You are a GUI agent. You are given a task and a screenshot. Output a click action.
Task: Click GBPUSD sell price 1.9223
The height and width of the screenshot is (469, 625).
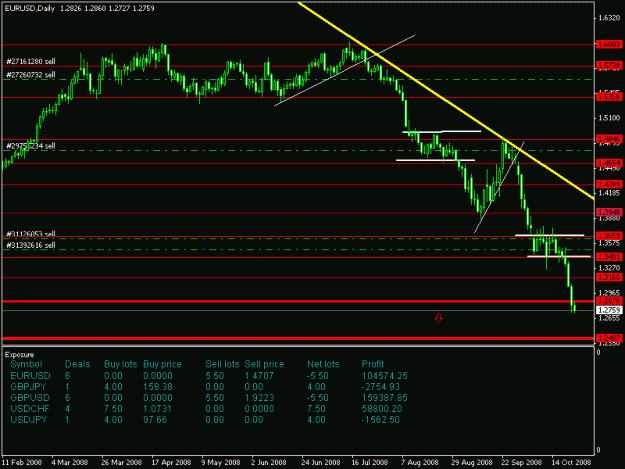pos(259,398)
